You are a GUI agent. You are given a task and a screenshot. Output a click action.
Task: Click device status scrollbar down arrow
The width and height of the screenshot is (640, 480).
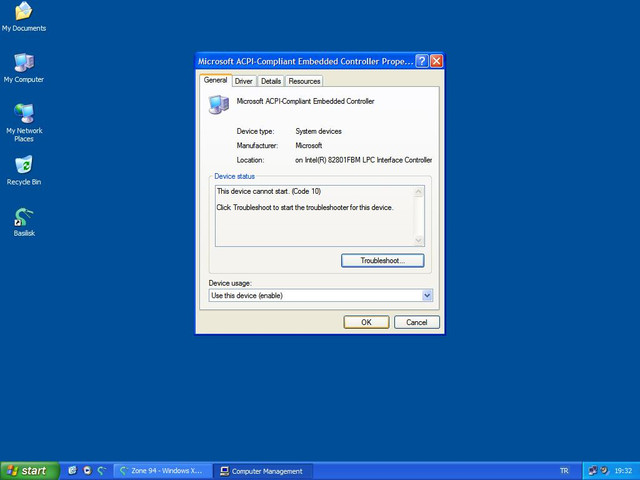pyautogui.click(x=418, y=240)
